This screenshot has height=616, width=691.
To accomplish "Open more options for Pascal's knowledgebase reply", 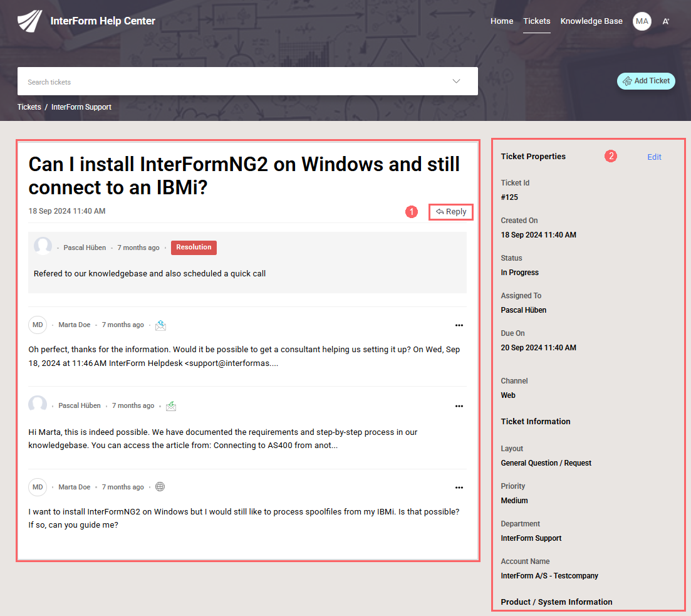I will coord(459,406).
